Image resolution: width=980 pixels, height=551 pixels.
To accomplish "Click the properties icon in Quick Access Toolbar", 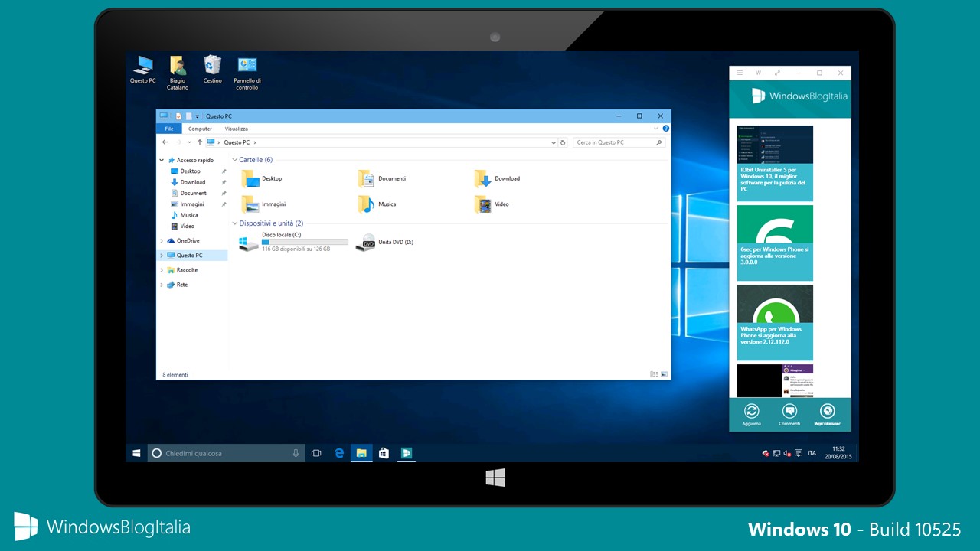I will click(178, 116).
